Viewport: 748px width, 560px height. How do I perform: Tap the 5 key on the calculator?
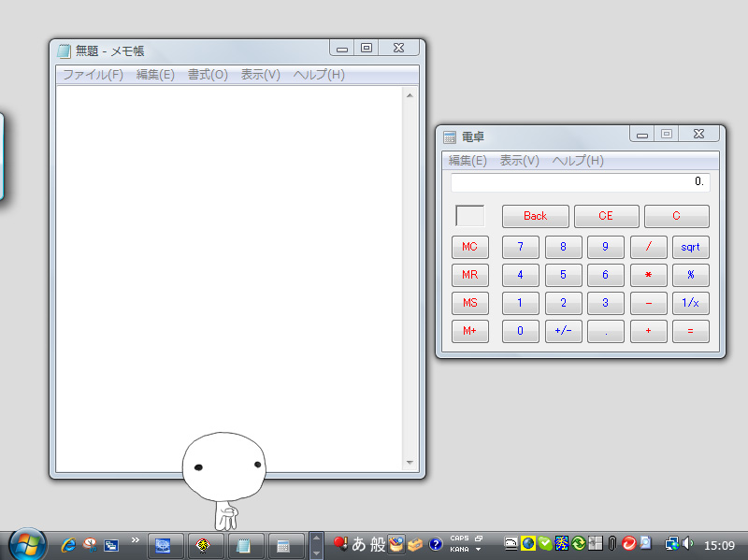[x=564, y=275]
